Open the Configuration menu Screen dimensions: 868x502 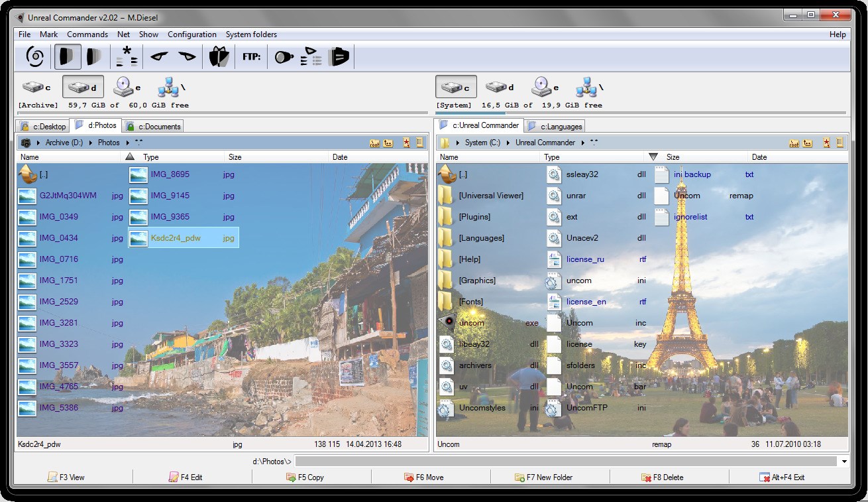point(192,34)
